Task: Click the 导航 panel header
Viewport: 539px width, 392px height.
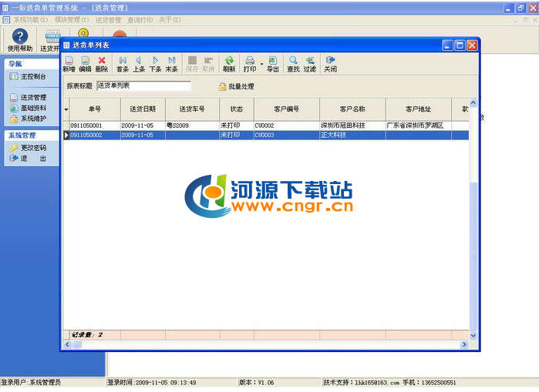Action: click(x=32, y=64)
